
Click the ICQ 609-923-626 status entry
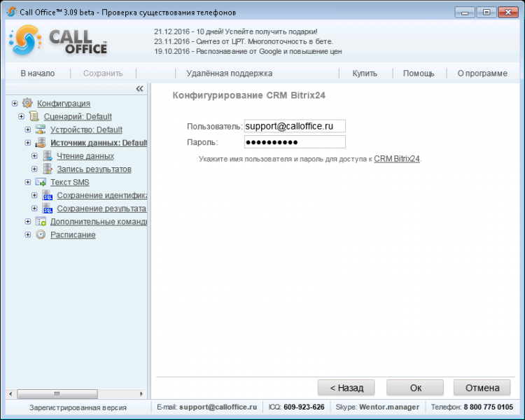[x=296, y=407]
